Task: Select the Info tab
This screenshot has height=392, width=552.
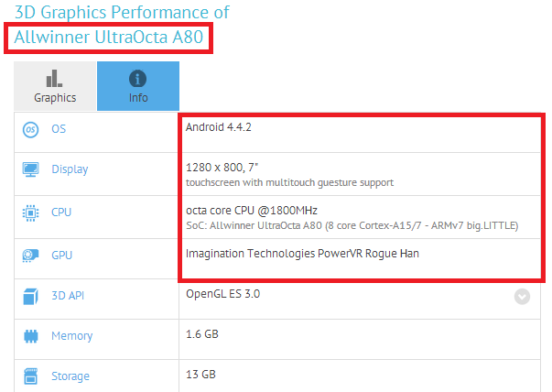Action: point(138,86)
